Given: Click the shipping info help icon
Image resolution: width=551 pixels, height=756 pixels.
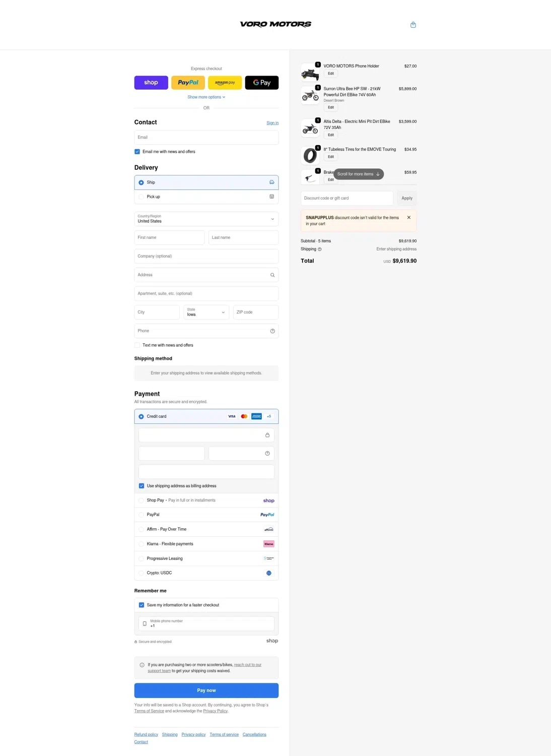Looking at the screenshot, I should pos(319,249).
